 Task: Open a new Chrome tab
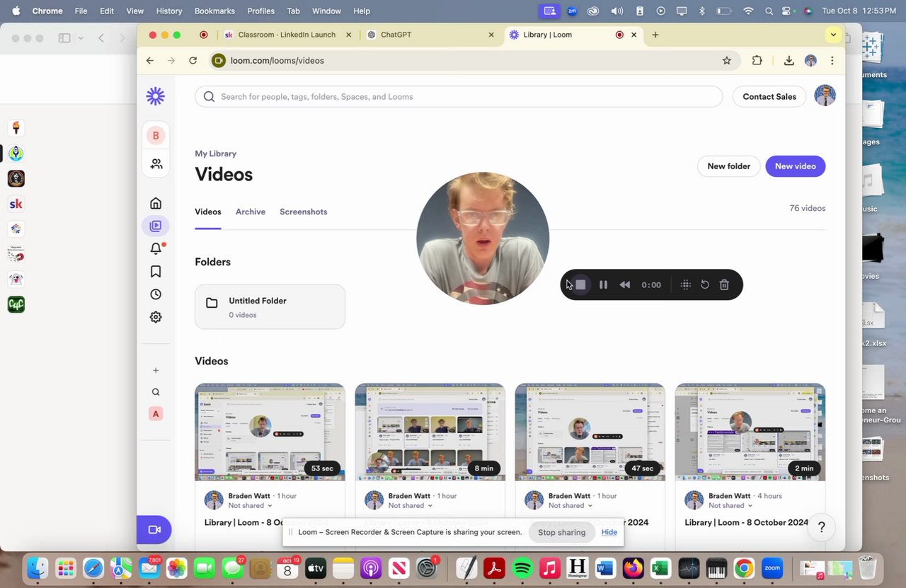655,35
